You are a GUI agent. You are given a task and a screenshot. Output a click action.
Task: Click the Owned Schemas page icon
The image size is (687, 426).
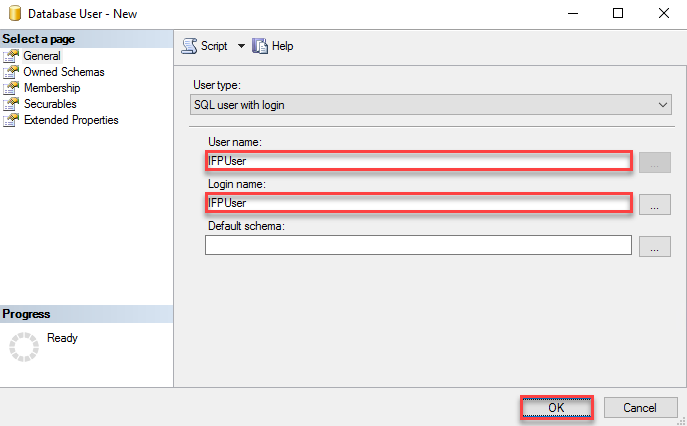pyautogui.click(x=11, y=72)
